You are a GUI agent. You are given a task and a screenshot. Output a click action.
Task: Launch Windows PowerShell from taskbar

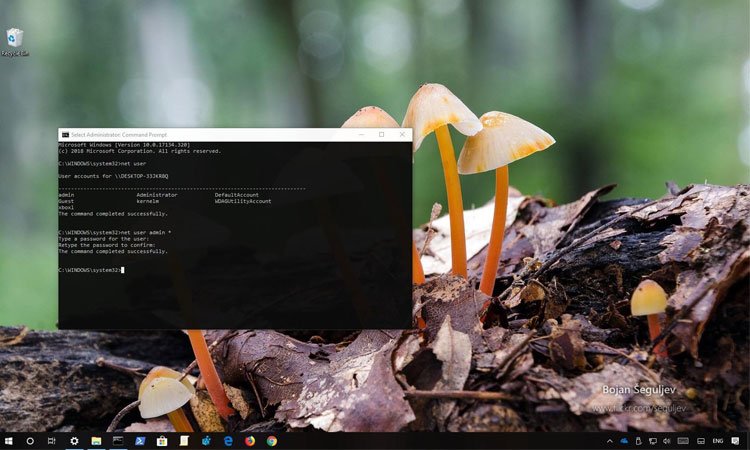click(x=140, y=441)
